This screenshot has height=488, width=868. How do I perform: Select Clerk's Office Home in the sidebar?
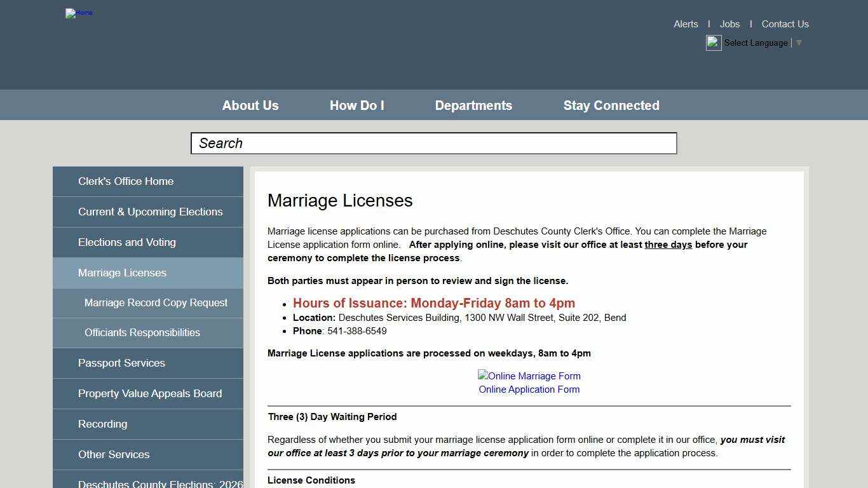coord(125,181)
